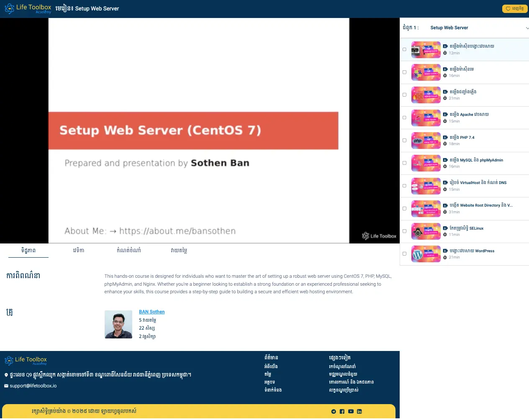This screenshot has width=529, height=420.
Task: Click the Life Toolbox Academy logo in header
Action: [x=28, y=9]
